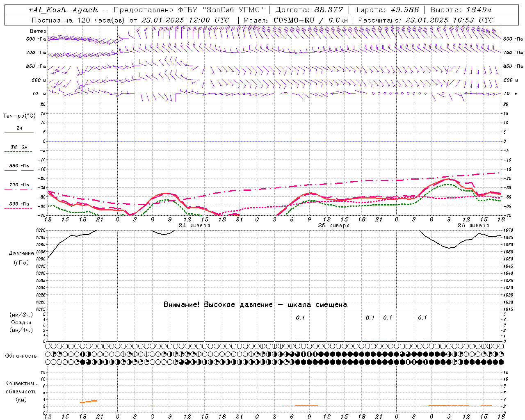This screenshot has height=420, width=525.
Task: Click the 500 м wind row label at left
Action: 39,80
